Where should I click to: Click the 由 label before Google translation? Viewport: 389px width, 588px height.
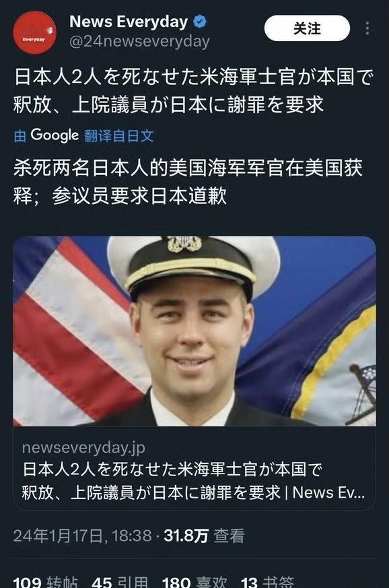click(20, 136)
